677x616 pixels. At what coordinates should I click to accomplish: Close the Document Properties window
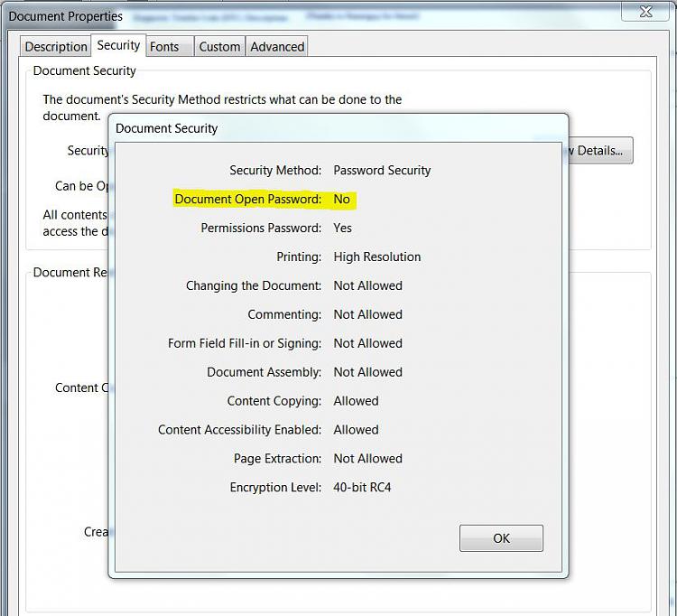pyautogui.click(x=645, y=11)
